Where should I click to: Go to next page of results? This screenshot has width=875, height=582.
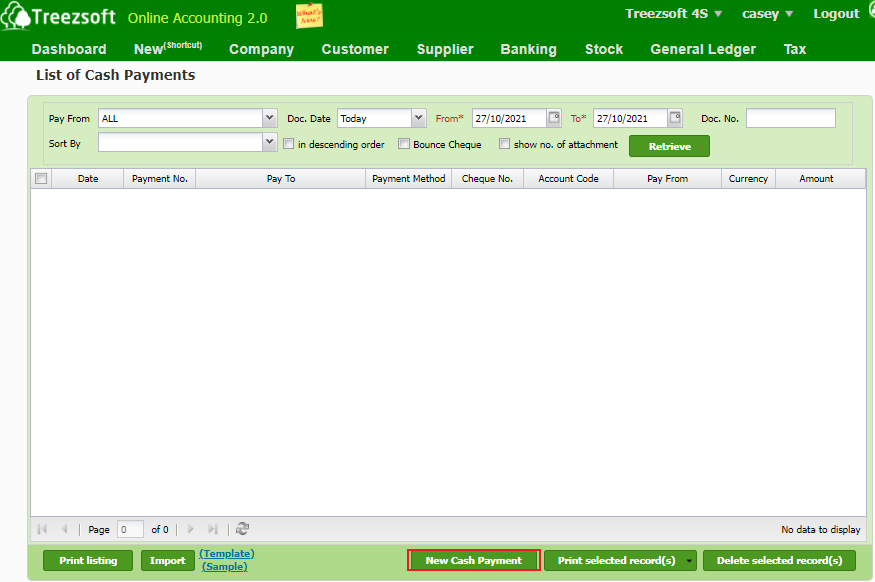point(191,529)
